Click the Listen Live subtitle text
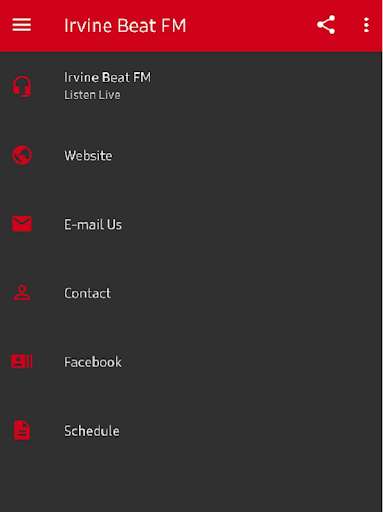Viewport: 383px width, 512px height. (92, 95)
